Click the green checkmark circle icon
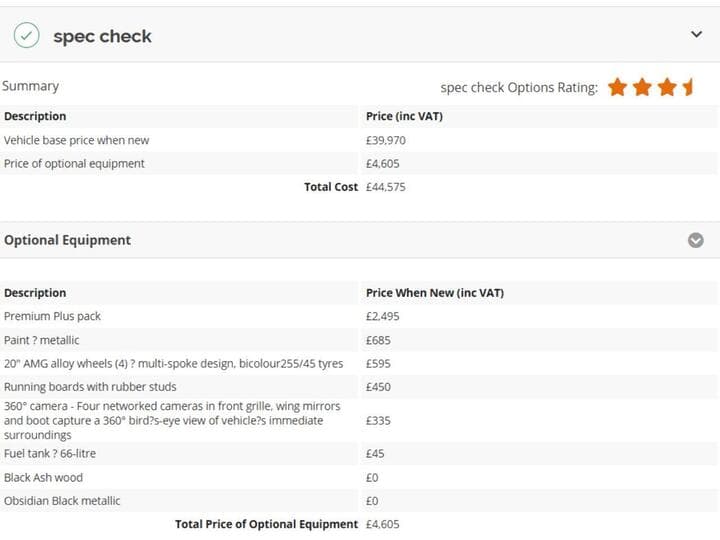This screenshot has height=540, width=720. (x=26, y=35)
